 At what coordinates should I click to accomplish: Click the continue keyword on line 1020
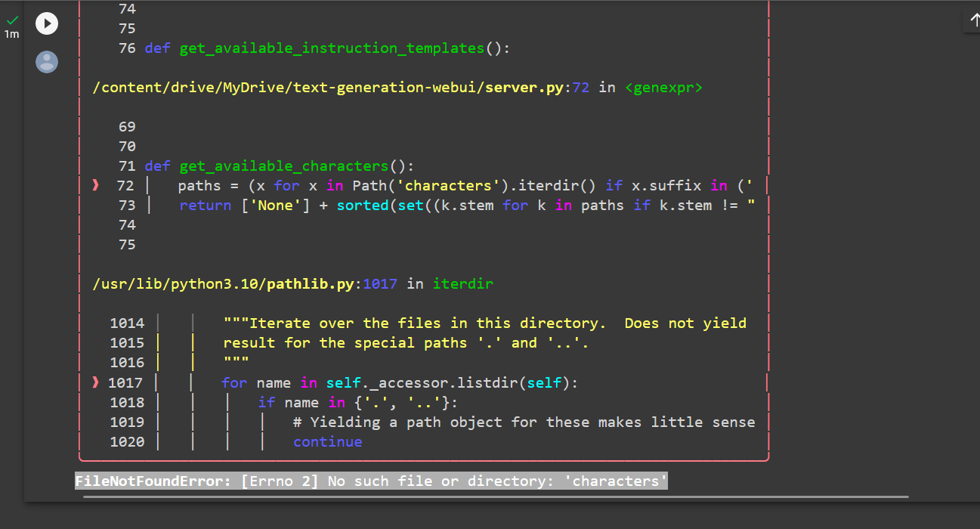click(328, 441)
